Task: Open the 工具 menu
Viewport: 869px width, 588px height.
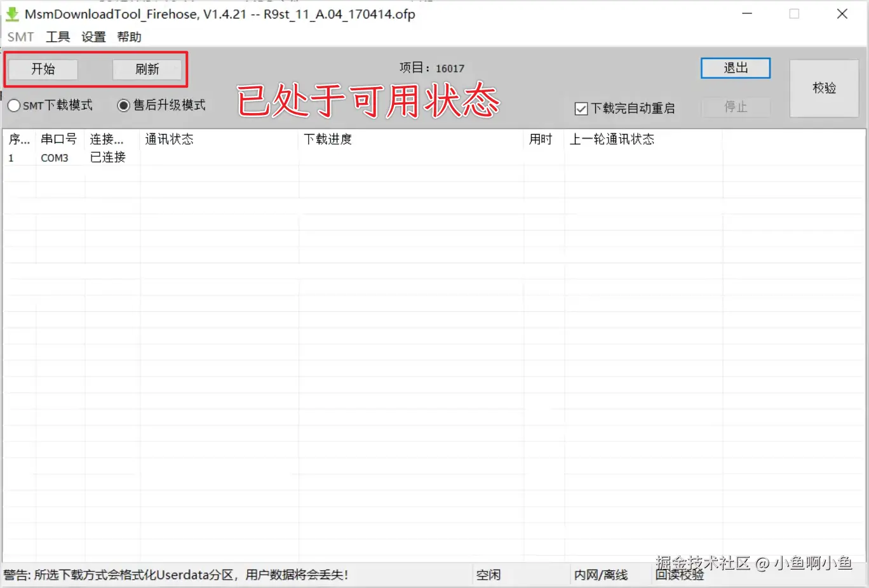Action: [58, 37]
